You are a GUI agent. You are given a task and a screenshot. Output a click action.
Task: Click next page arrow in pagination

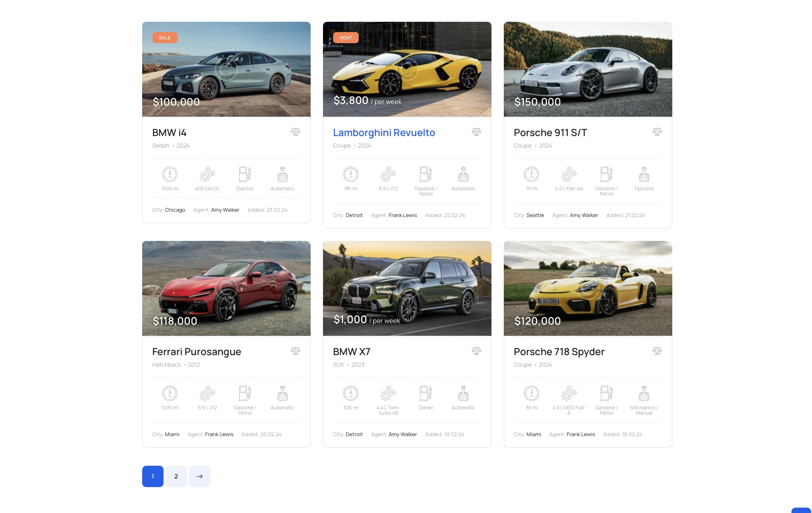(200, 476)
